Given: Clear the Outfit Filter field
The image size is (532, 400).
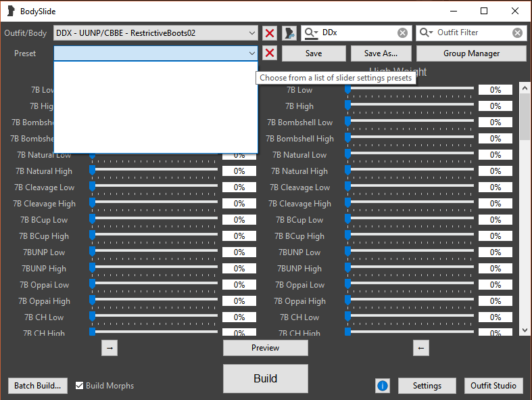Looking at the screenshot, I should tap(517, 33).
